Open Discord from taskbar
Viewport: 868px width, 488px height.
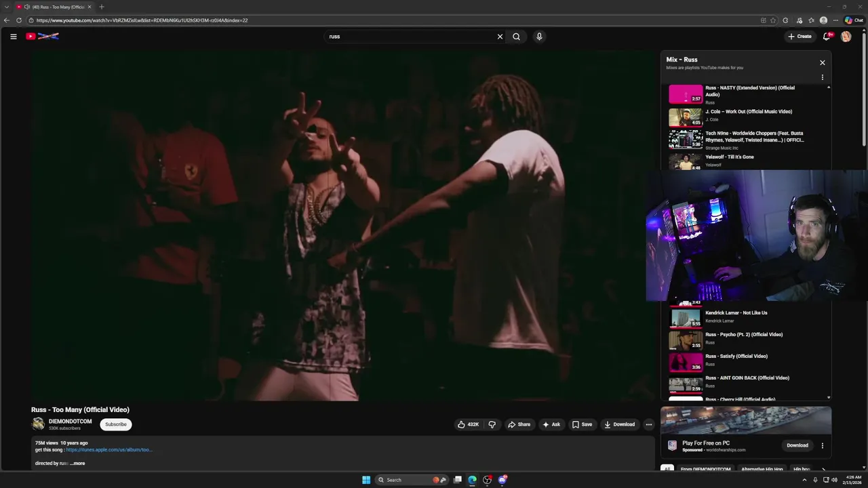[x=502, y=480]
